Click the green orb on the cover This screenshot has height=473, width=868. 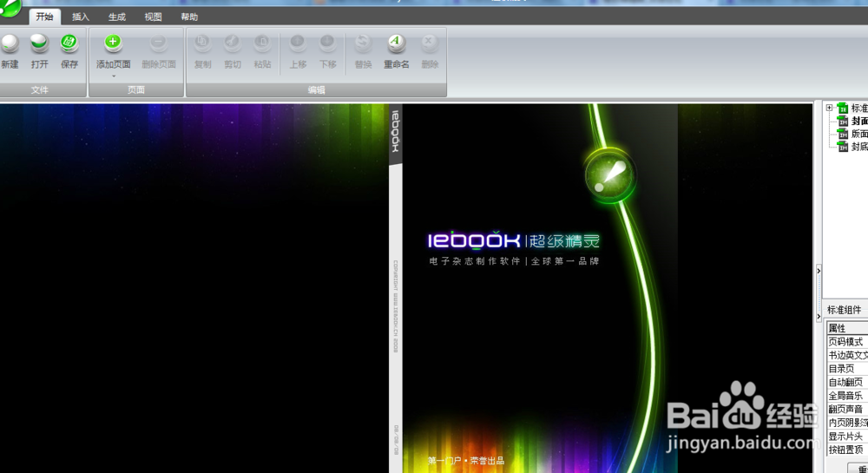click(x=610, y=175)
